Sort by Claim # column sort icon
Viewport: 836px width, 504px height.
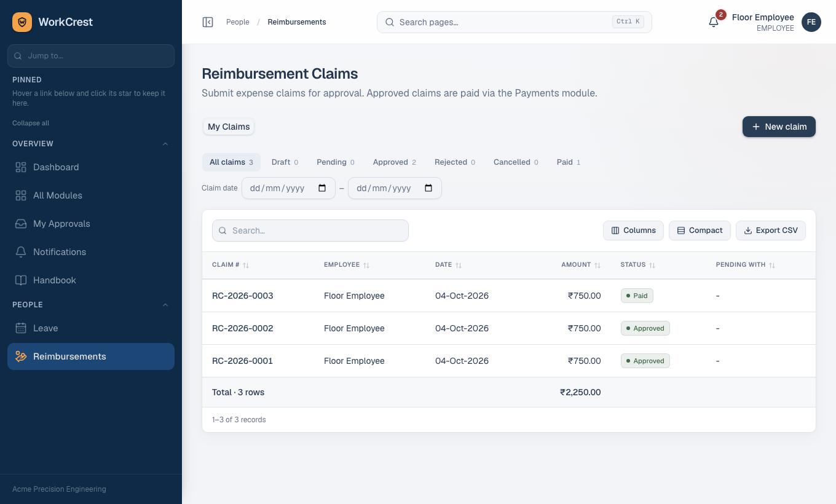click(x=246, y=265)
